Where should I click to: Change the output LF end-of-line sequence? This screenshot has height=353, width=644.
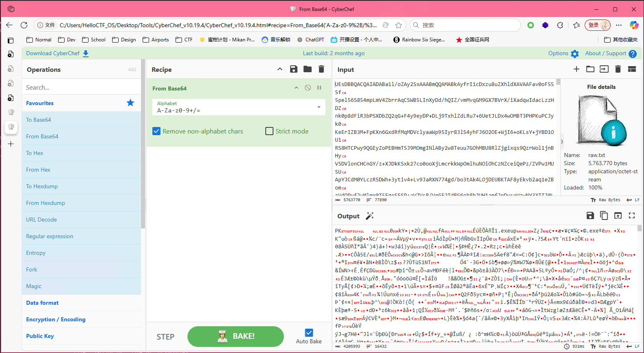[633, 346]
